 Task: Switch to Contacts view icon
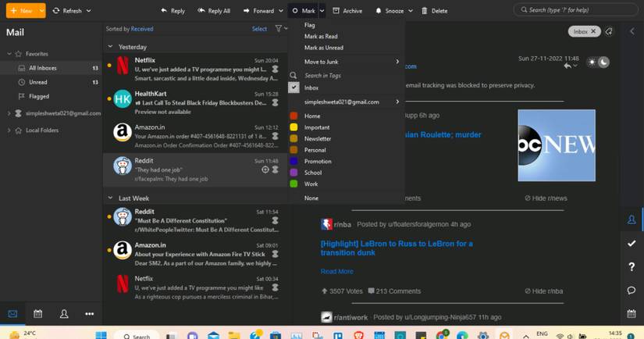click(x=64, y=314)
